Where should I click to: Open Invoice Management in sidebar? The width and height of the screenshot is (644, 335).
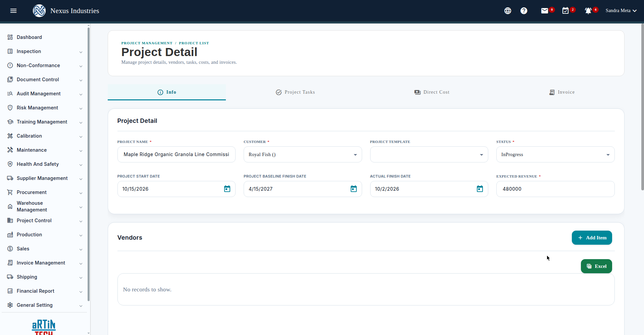pyautogui.click(x=41, y=263)
